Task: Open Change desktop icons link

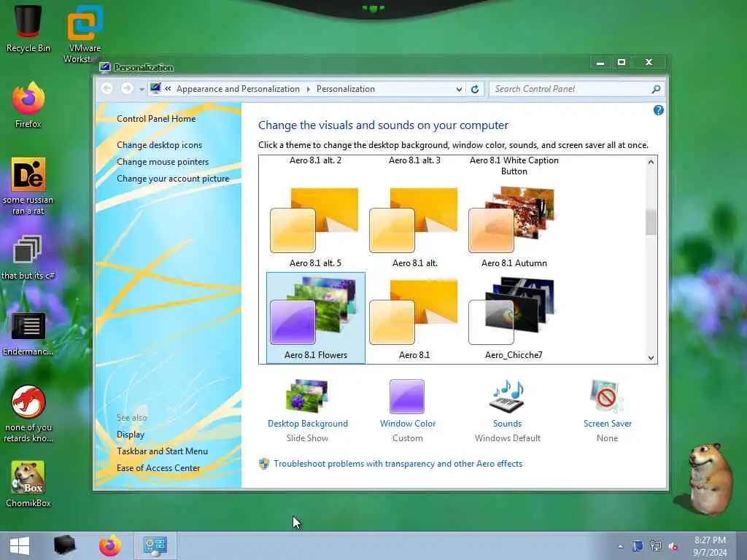Action: [x=159, y=145]
